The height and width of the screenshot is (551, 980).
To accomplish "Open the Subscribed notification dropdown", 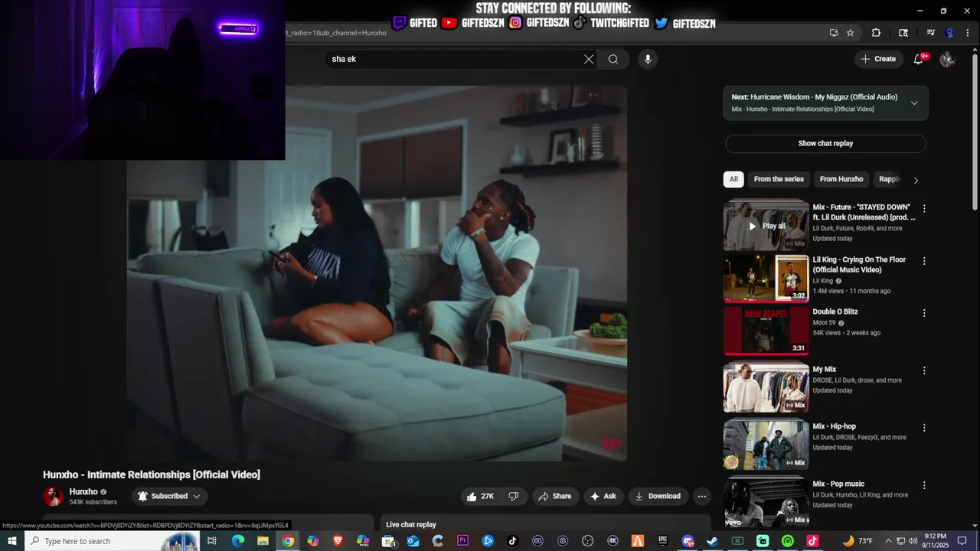I will tap(169, 496).
